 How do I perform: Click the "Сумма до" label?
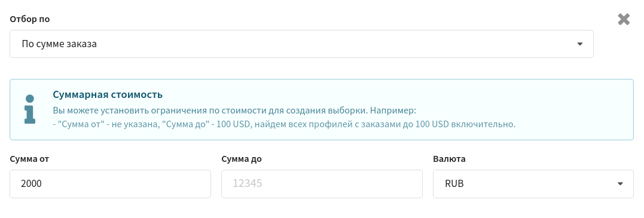[x=241, y=159]
